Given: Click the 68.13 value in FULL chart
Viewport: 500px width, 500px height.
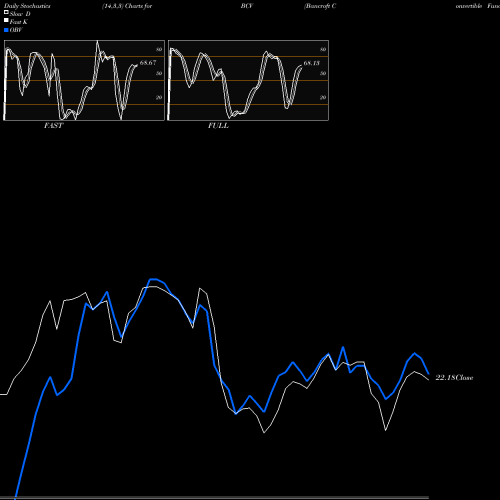Looking at the screenshot, I should click(x=312, y=63).
